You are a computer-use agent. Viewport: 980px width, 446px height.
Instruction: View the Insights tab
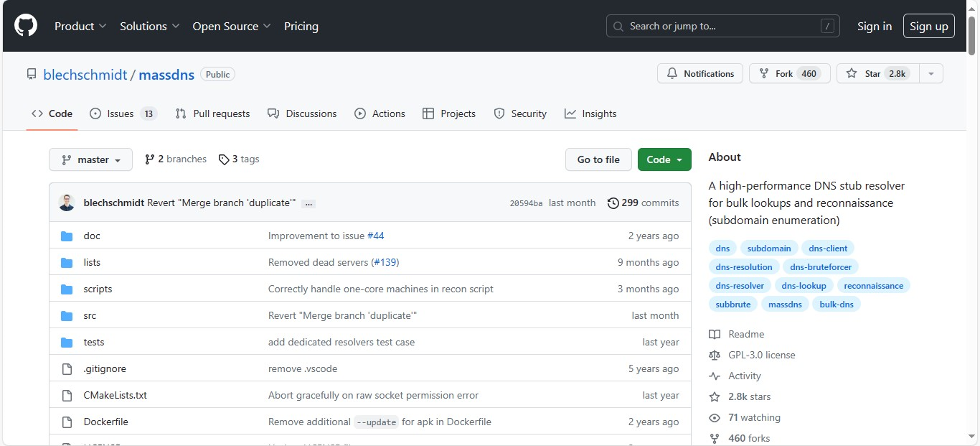[x=590, y=113]
